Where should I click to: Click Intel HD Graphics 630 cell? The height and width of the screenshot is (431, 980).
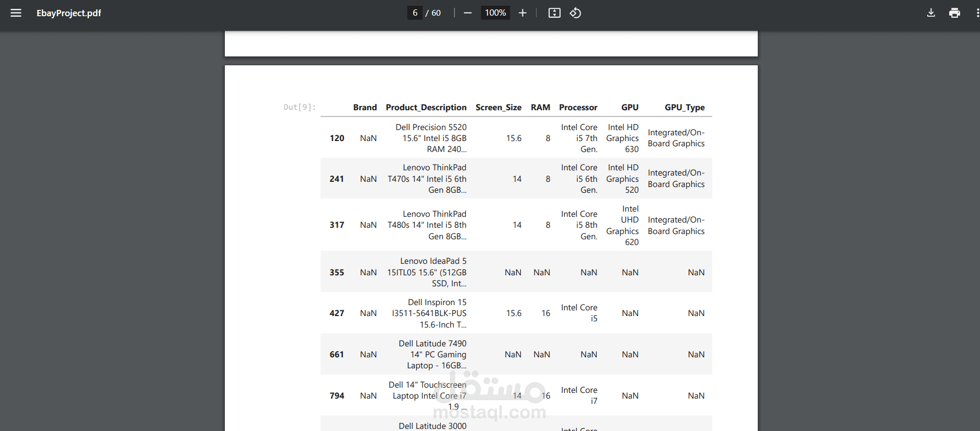tap(622, 138)
